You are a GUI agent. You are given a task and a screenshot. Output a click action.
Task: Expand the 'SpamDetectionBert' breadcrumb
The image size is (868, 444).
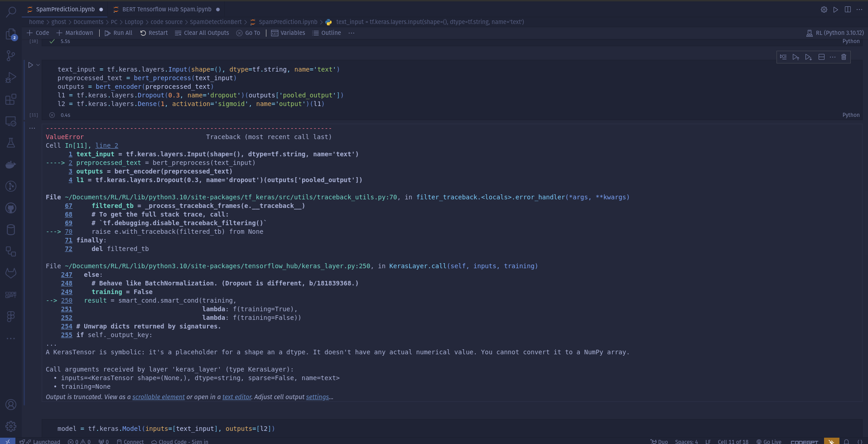(x=216, y=22)
